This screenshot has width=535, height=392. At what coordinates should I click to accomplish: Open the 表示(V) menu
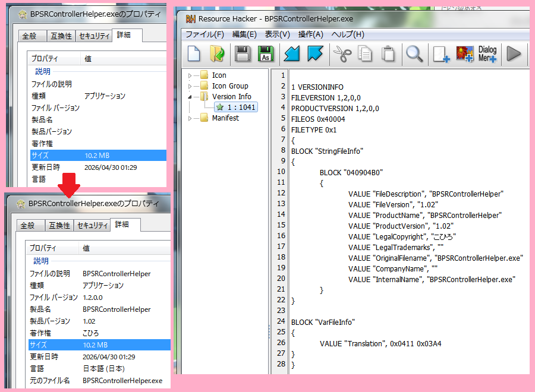278,34
